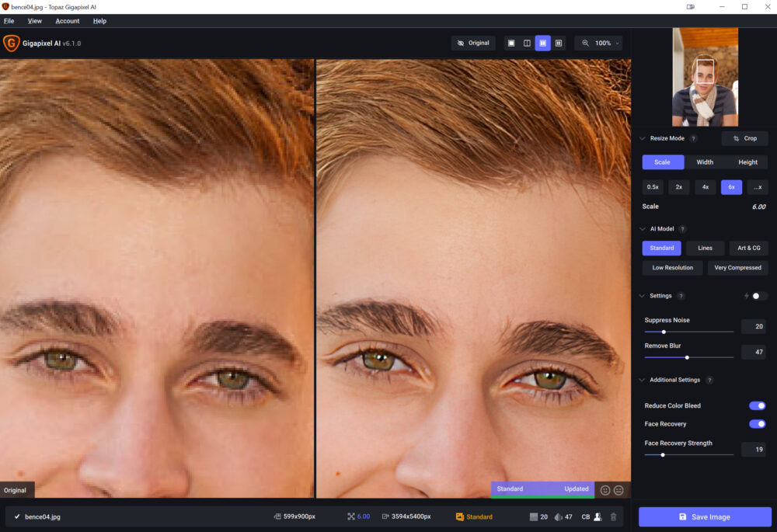
Task: Click the navigator preview thumbnail
Action: click(705, 77)
